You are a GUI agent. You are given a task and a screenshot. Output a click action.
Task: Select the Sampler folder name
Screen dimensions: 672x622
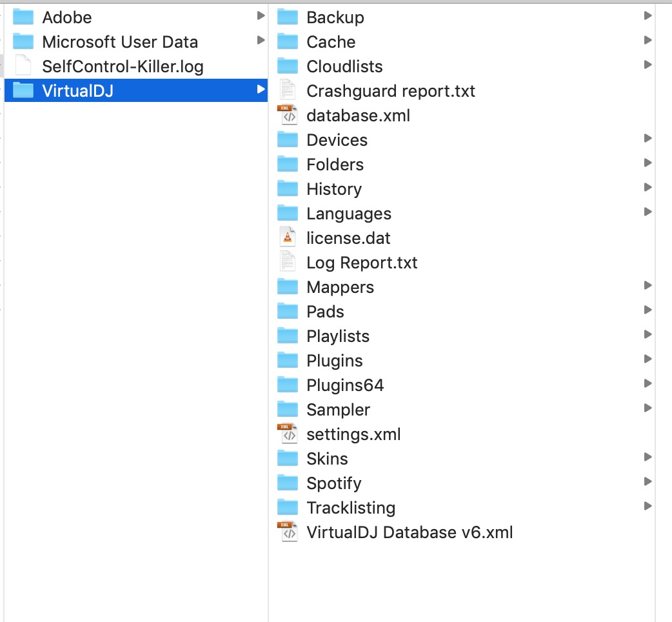(338, 410)
